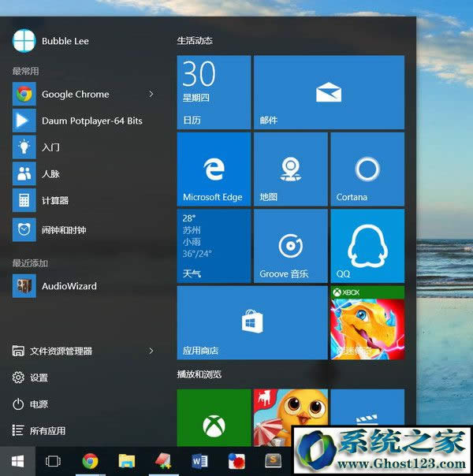The height and width of the screenshot is (476, 473).
Task: Open Word from the taskbar
Action: tap(199, 460)
